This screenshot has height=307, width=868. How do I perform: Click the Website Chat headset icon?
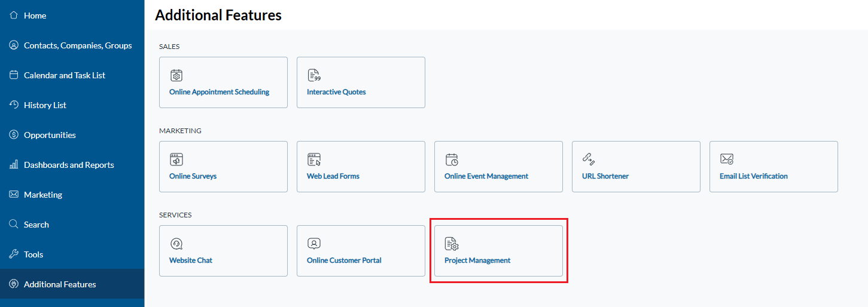coord(176,244)
